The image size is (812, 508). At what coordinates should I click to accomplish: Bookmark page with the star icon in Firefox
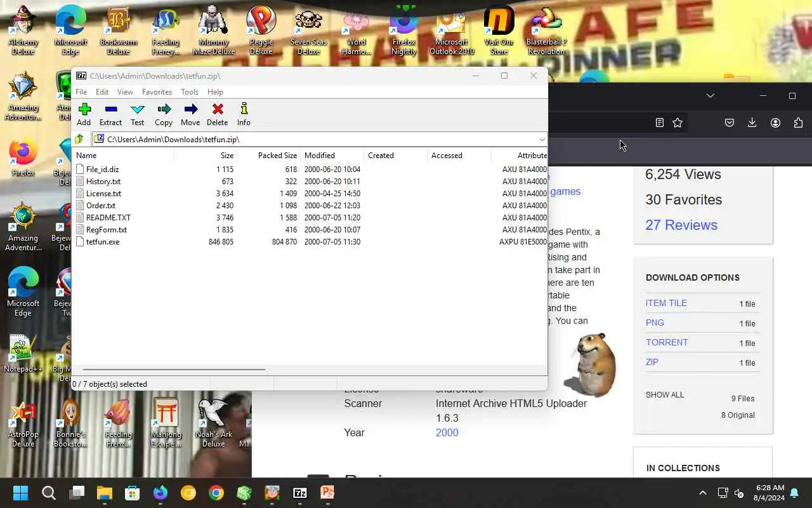[x=678, y=123]
